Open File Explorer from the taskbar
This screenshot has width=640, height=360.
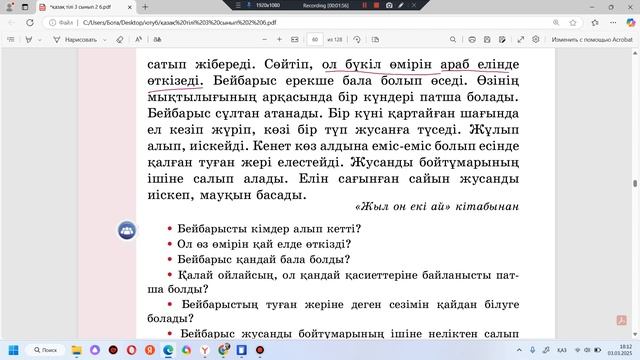click(x=76, y=350)
